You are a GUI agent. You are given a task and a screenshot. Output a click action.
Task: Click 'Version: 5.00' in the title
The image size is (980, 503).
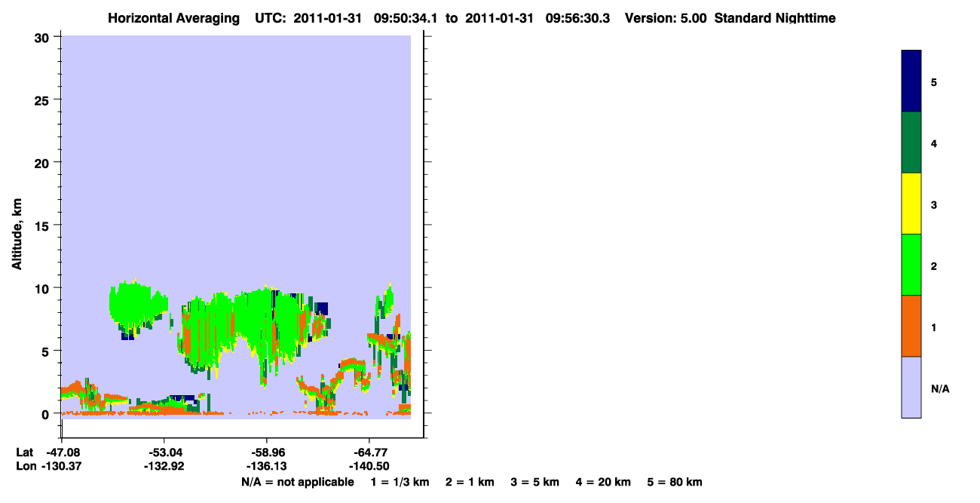[x=666, y=18]
